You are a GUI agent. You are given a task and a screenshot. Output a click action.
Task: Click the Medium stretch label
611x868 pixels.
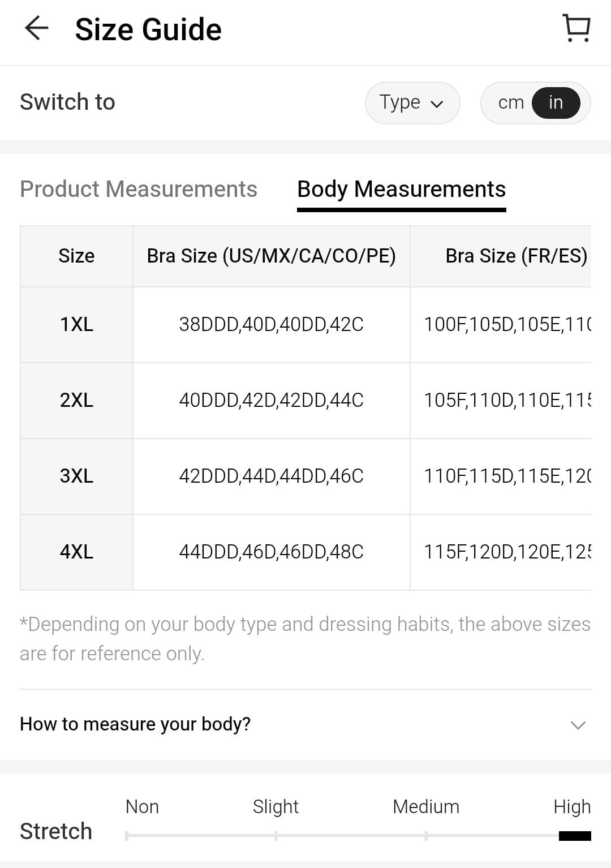click(x=425, y=806)
